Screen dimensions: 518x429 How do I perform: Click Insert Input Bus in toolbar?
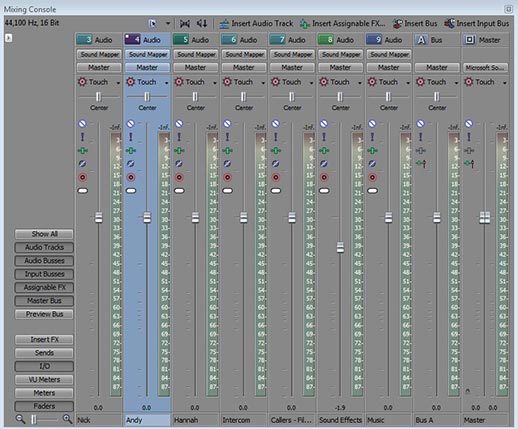pyautogui.click(x=477, y=23)
